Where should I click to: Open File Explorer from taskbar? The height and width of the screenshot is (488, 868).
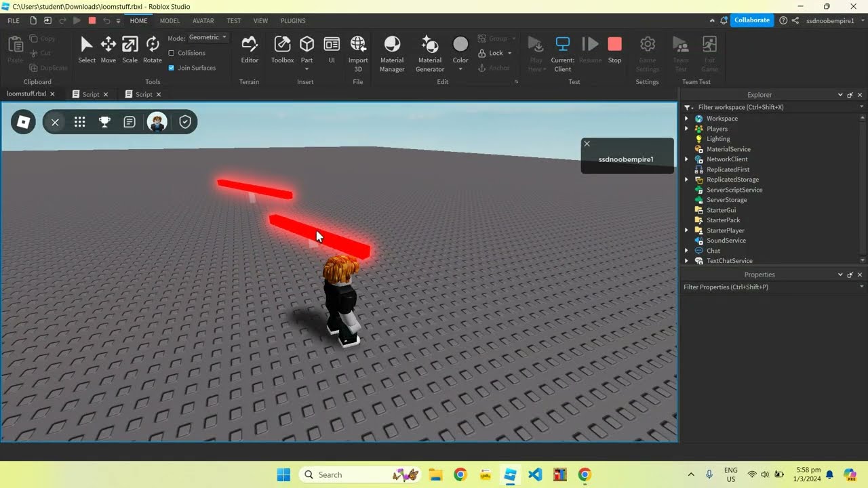click(435, 474)
